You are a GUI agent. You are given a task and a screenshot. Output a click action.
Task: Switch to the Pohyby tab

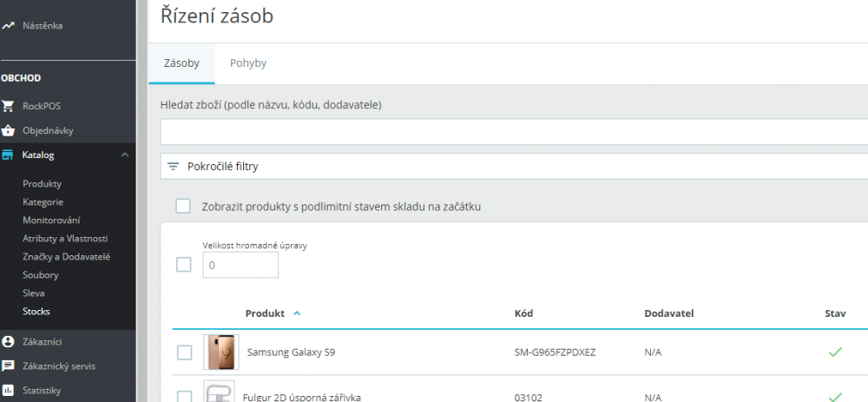click(x=247, y=63)
